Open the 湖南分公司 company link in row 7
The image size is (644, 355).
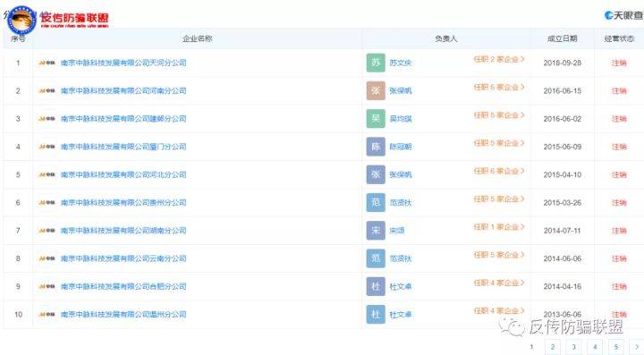pos(123,230)
